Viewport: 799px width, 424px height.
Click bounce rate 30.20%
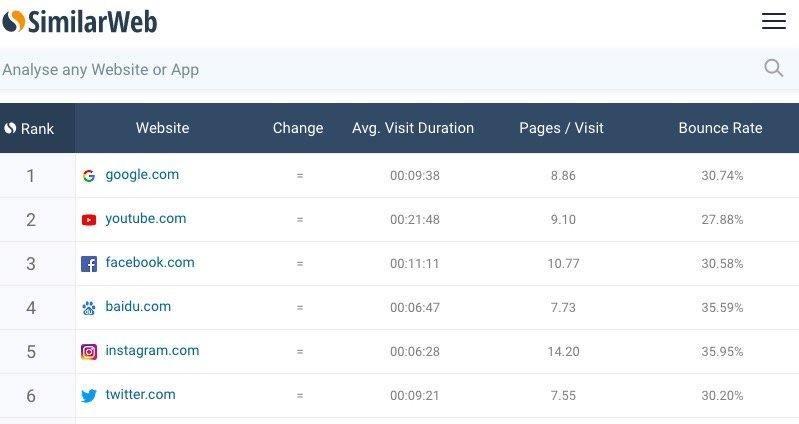(722, 395)
